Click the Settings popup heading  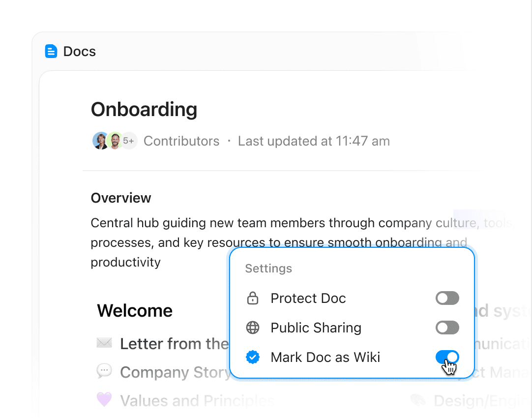(x=268, y=269)
